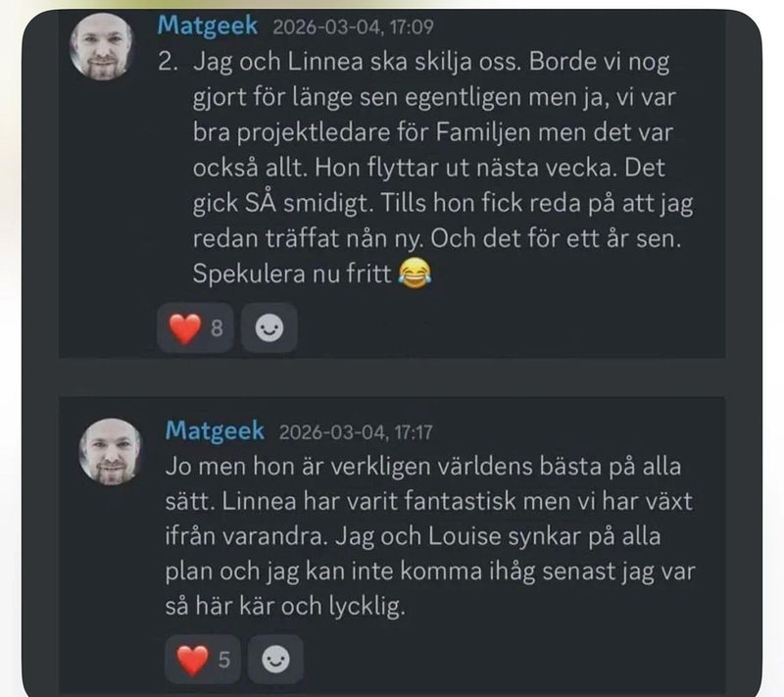
Task: Click the red heart emoji beside the number 5
Action: [192, 660]
